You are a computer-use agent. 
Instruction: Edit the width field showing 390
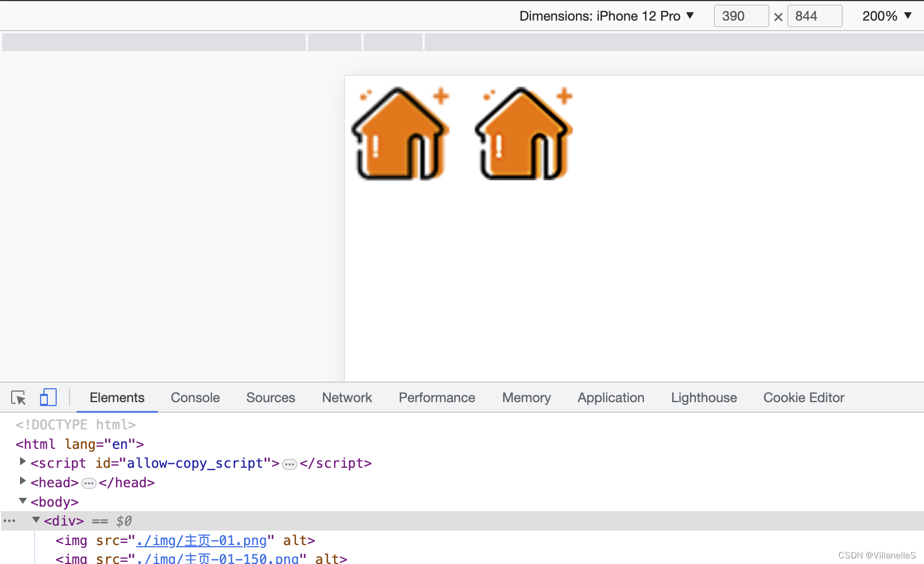coord(741,16)
